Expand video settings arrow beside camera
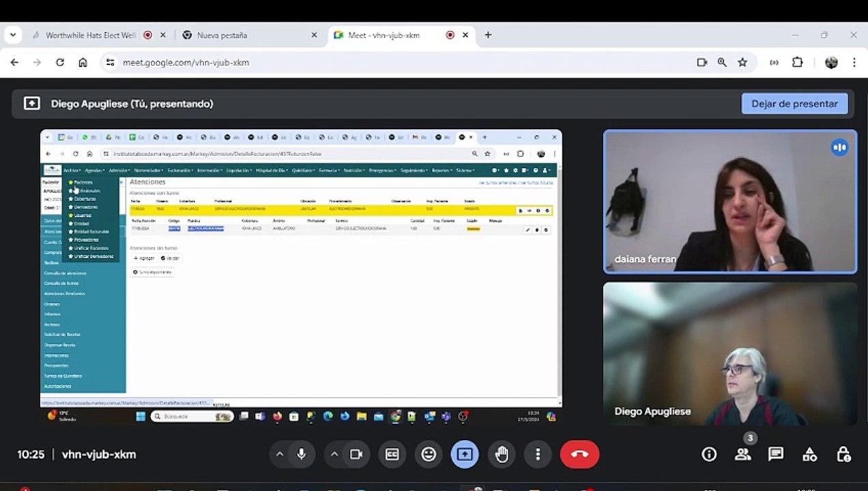The image size is (868, 491). click(334, 454)
